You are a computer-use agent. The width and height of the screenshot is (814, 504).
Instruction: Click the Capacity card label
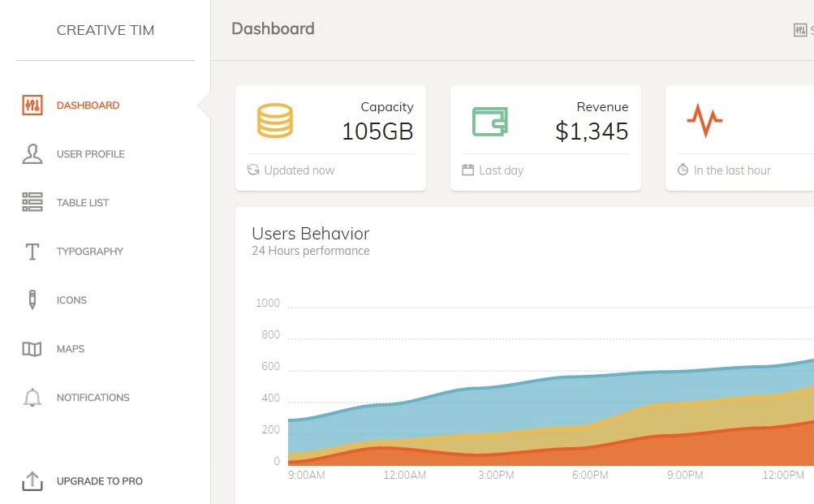387,107
